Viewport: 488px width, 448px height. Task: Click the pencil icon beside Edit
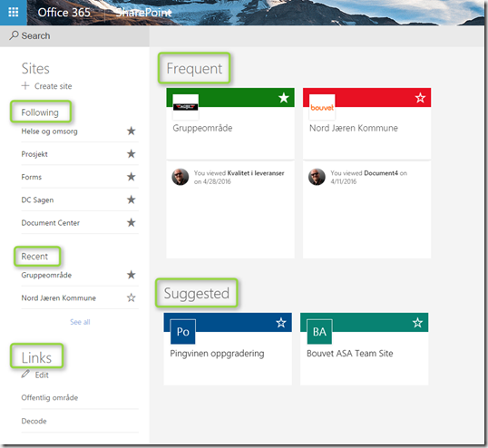click(25, 374)
